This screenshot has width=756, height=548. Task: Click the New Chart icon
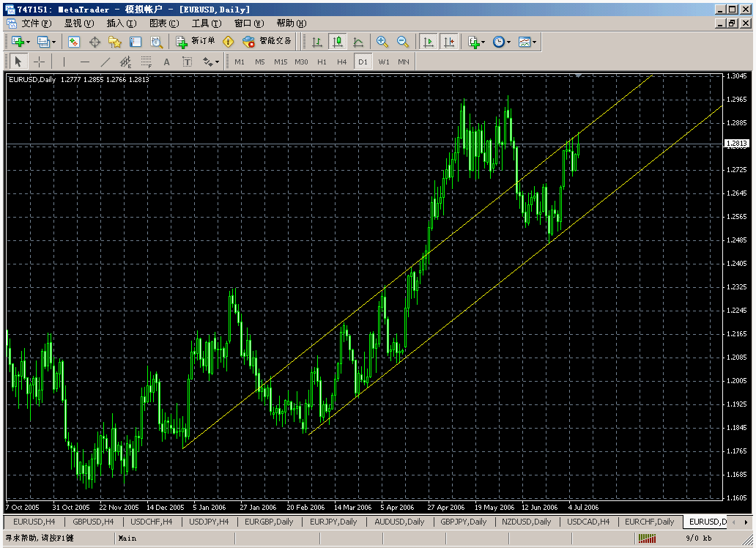pos(18,42)
